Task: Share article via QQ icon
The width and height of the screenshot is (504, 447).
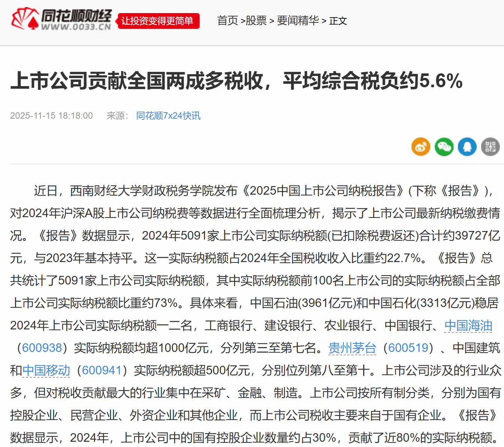Action: click(x=467, y=147)
